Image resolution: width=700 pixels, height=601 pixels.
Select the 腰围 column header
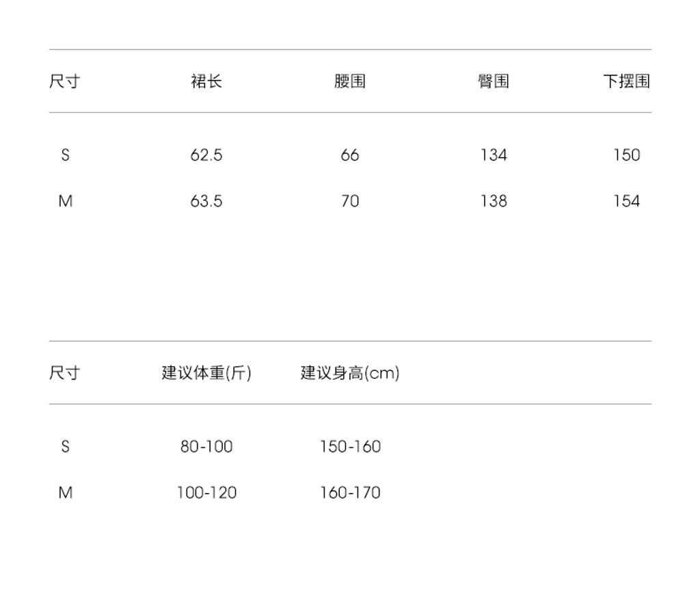tap(350, 81)
